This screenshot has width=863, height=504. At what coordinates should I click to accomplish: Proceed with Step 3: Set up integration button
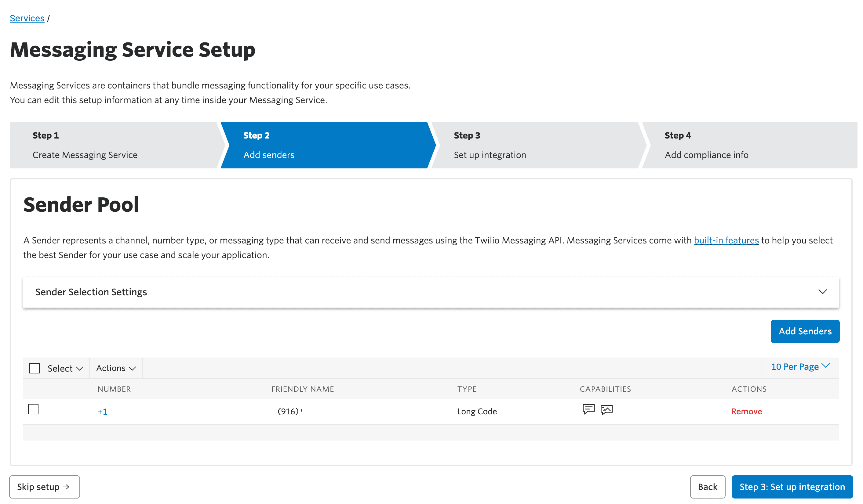click(x=792, y=487)
